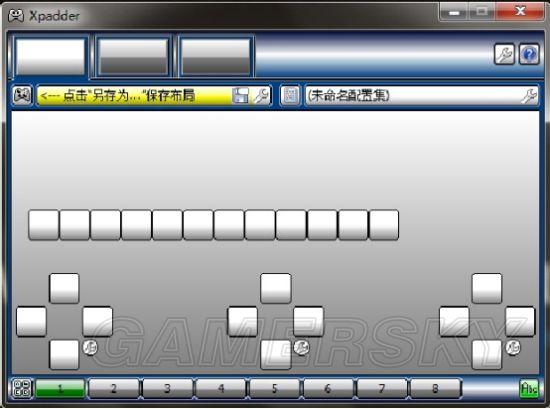Image resolution: width=550 pixels, height=409 pixels.
Task: Select the second gray controller tab
Action: 133,57
